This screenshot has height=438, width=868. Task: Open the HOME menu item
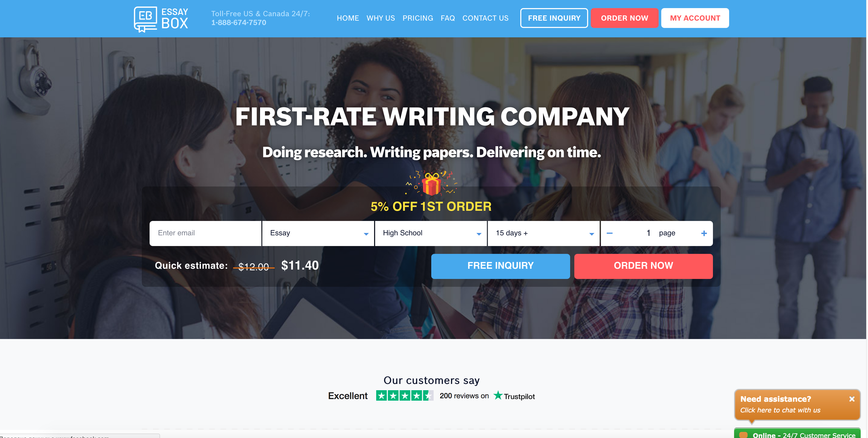click(347, 18)
